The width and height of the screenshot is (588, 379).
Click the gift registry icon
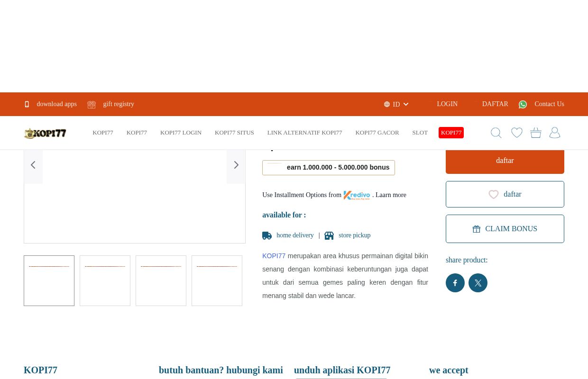pos(92,104)
